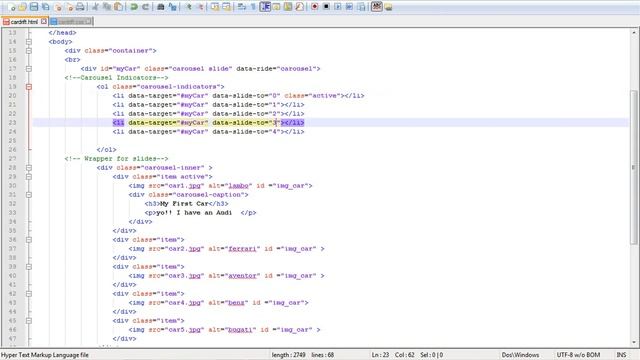Open the Replace dialog icon
Image resolution: width=640 pixels, height=360 pixels.
pyautogui.click(x=173, y=7)
